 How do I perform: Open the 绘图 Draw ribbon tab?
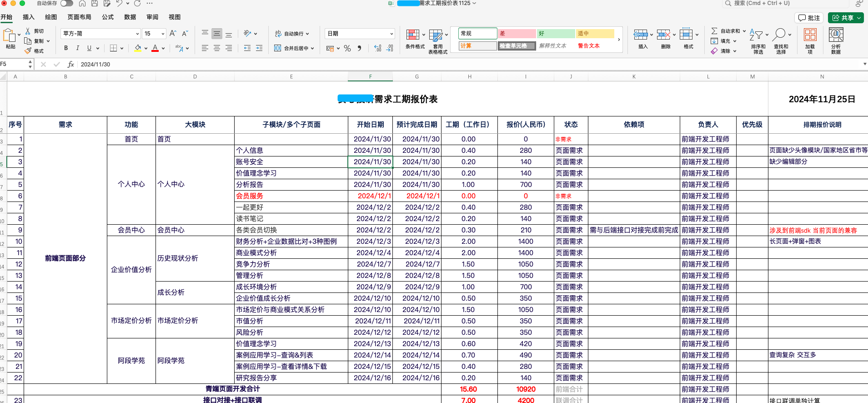pyautogui.click(x=51, y=17)
